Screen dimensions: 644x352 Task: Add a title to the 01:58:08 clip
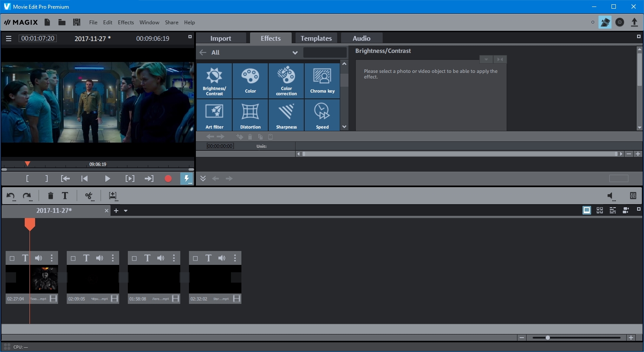pos(147,258)
